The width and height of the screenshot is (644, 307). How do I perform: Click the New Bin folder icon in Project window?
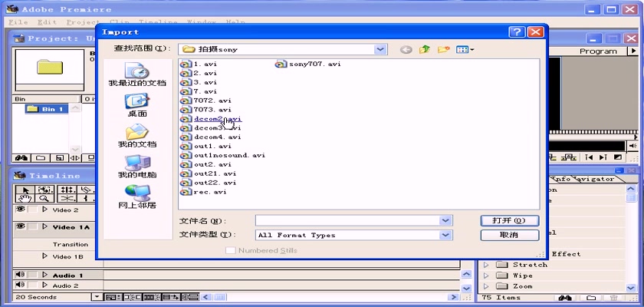(40, 158)
